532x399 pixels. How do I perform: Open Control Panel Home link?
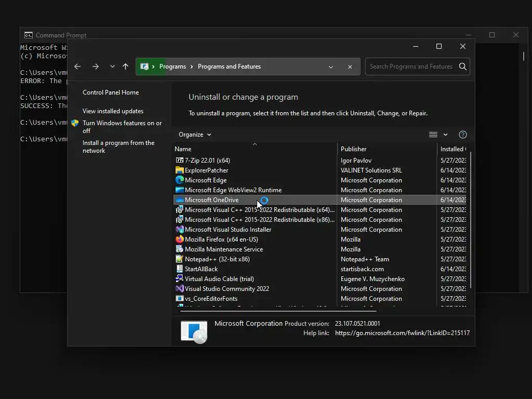tap(111, 92)
